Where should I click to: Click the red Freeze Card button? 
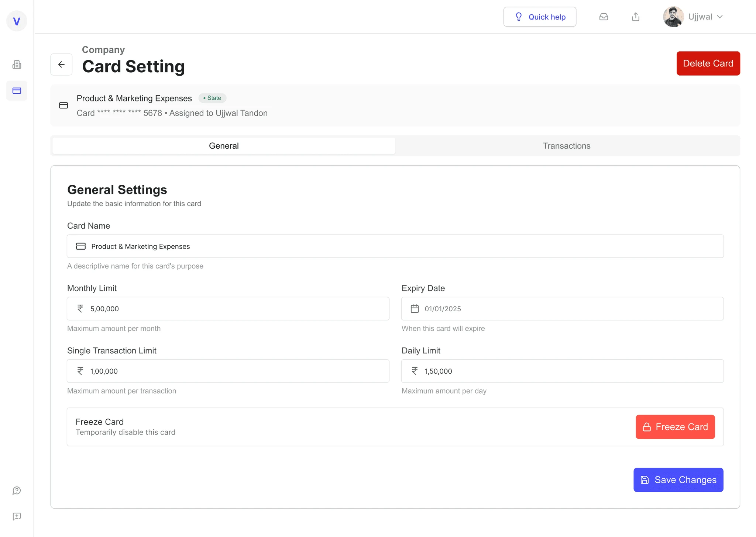[x=675, y=427]
